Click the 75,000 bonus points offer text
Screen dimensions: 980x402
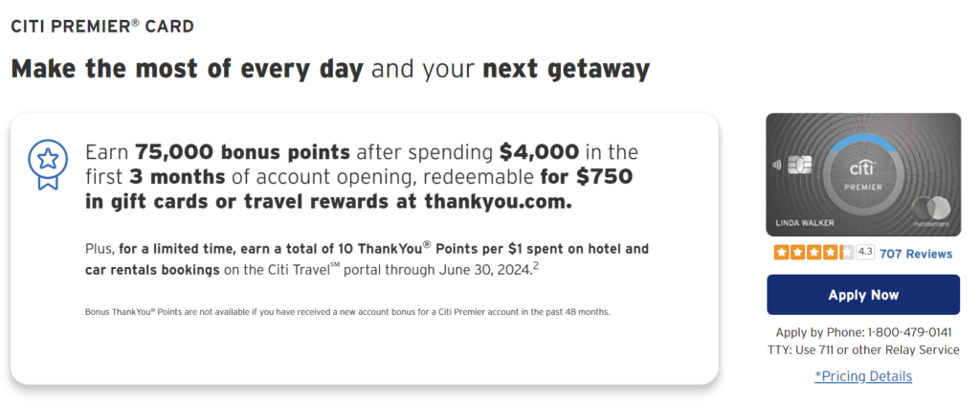243,152
